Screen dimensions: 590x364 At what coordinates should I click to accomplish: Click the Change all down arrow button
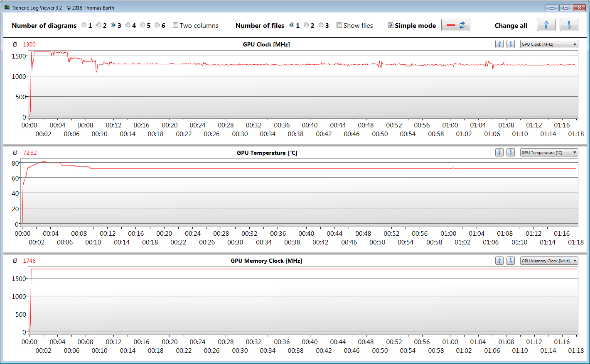[x=569, y=25]
